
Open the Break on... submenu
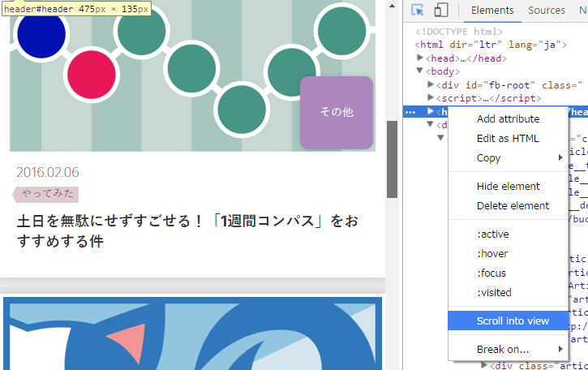point(509,350)
